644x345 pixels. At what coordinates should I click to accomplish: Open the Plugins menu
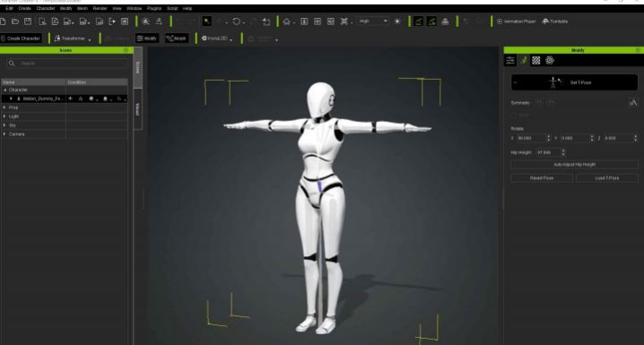pyautogui.click(x=154, y=8)
